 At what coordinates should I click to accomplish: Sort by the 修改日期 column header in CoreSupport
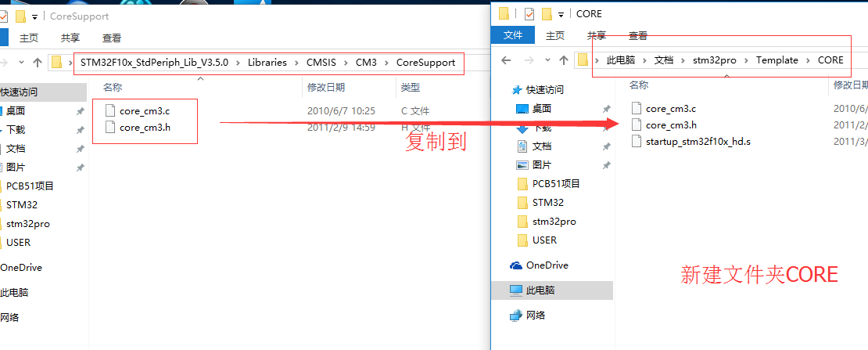(x=326, y=87)
